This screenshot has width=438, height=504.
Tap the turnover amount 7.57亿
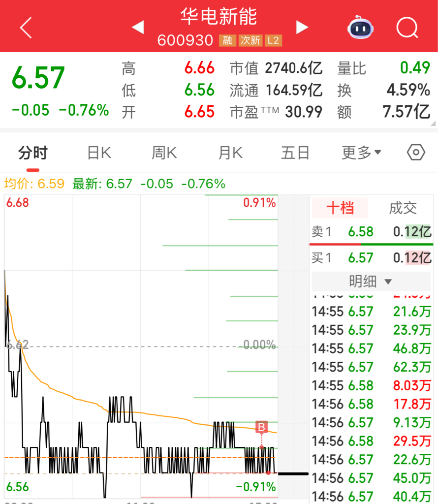[407, 112]
